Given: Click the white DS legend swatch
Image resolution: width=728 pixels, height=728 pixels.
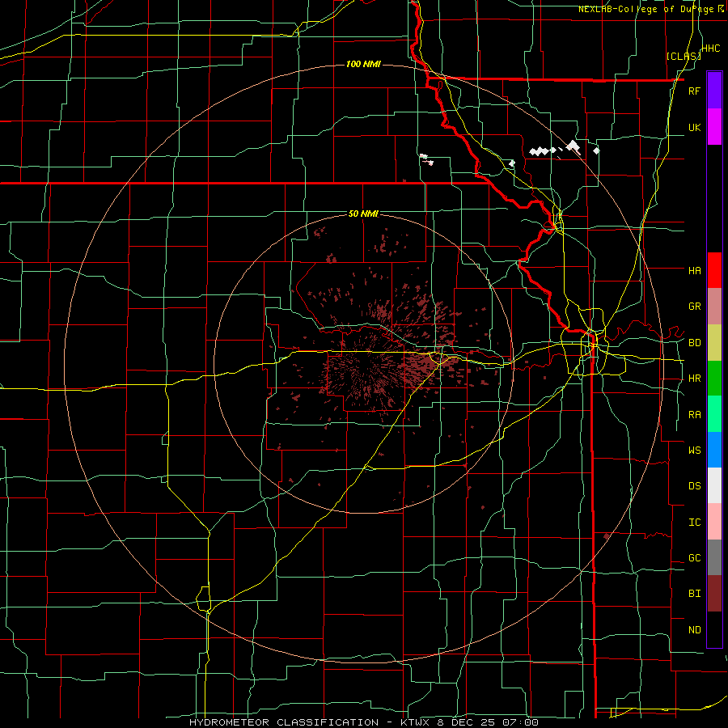Looking at the screenshot, I should [x=714, y=485].
